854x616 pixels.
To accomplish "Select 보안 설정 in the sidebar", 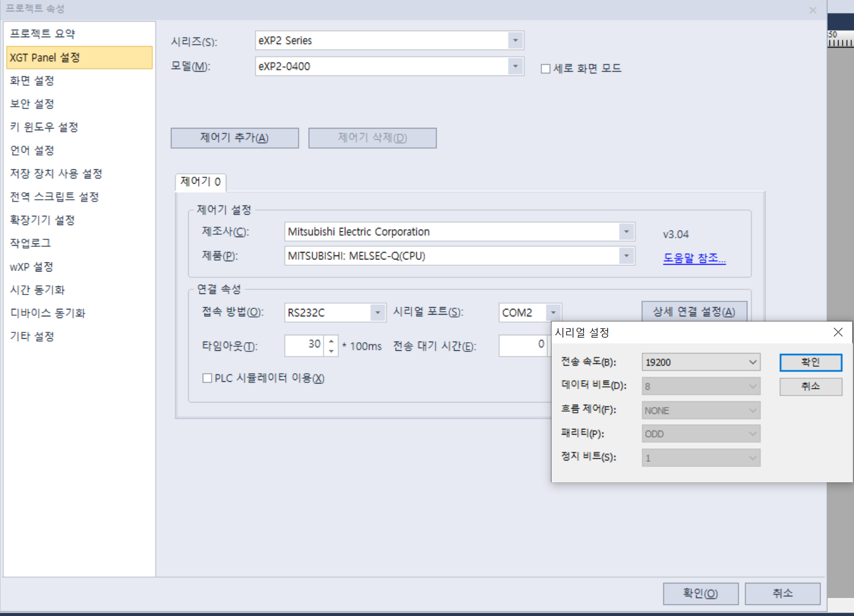I will 32,103.
